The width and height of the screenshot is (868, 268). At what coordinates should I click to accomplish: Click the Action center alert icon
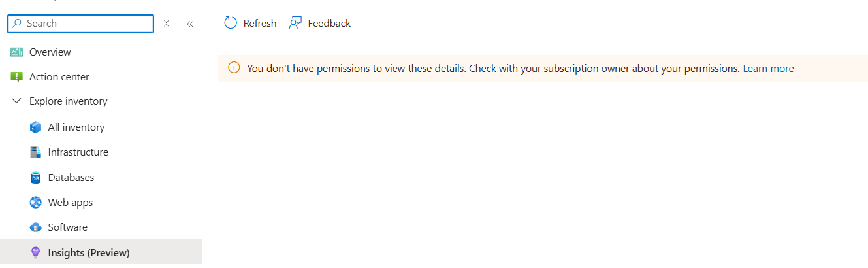[17, 77]
